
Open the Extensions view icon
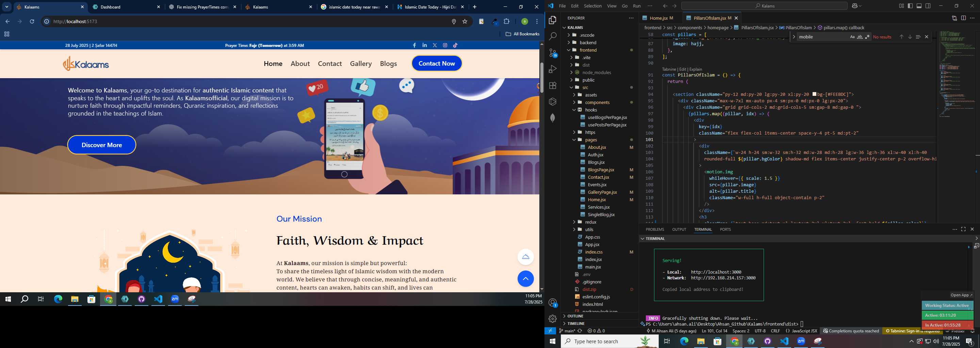coord(552,86)
